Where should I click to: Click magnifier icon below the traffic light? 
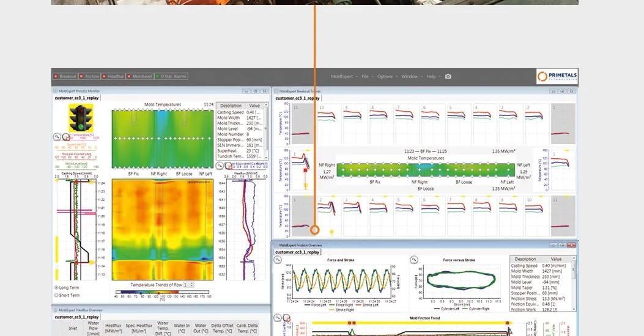[x=57, y=137]
